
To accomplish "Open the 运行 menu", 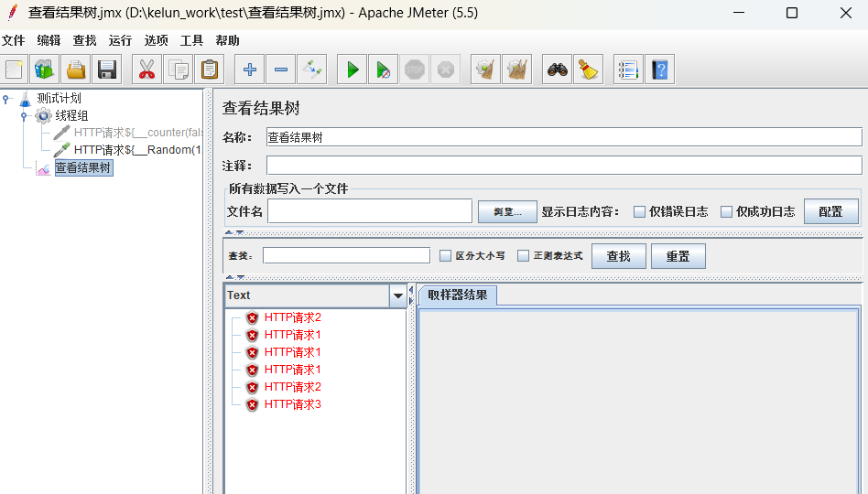I will pos(120,40).
